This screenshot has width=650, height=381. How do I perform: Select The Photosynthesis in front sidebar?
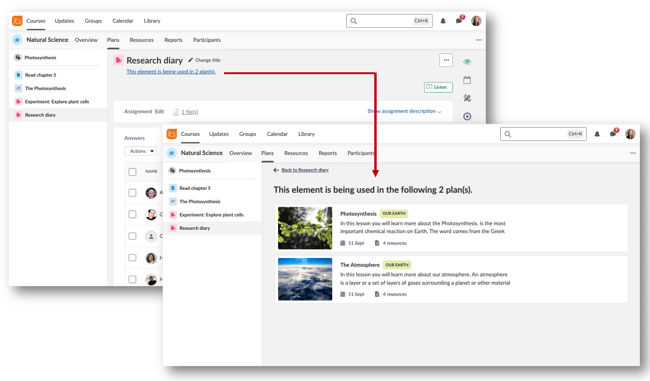coord(200,201)
